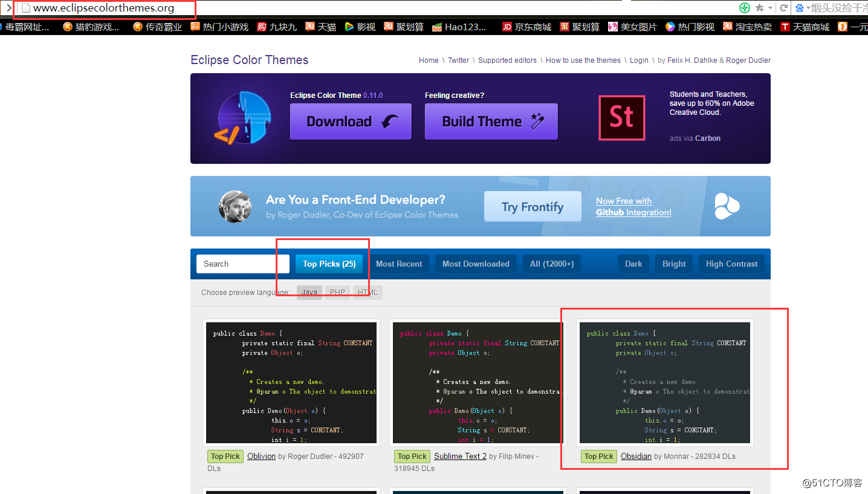This screenshot has height=494, width=868.
Task: Click the Adobe St ad logo
Action: [621, 118]
